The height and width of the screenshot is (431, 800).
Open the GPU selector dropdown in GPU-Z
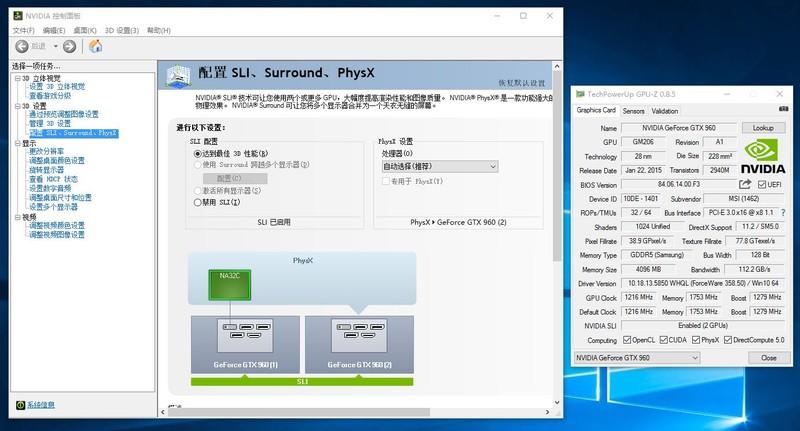tap(637, 358)
